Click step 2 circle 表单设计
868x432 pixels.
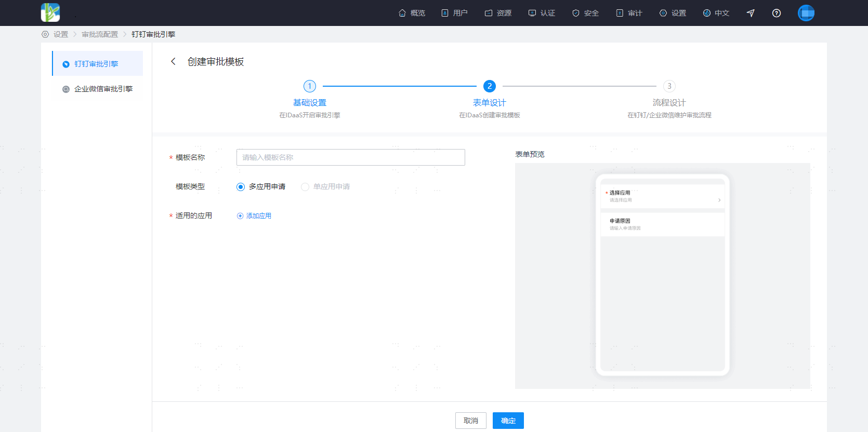click(490, 86)
